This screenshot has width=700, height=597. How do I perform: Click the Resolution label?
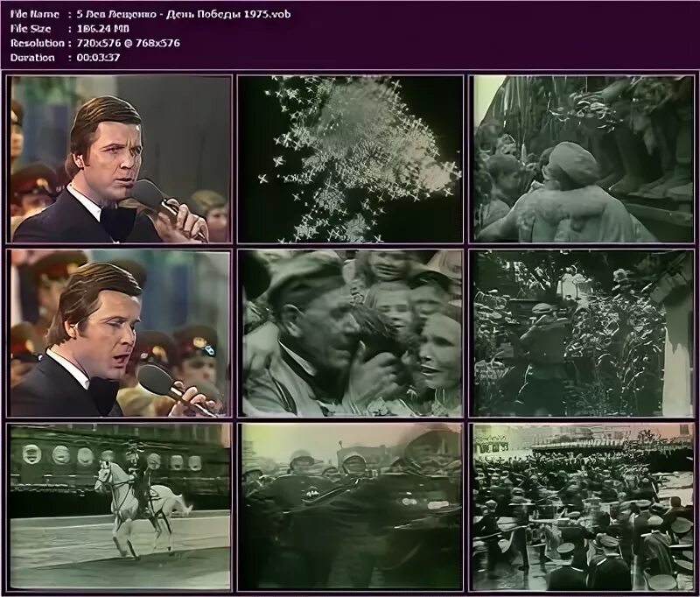pos(38,43)
